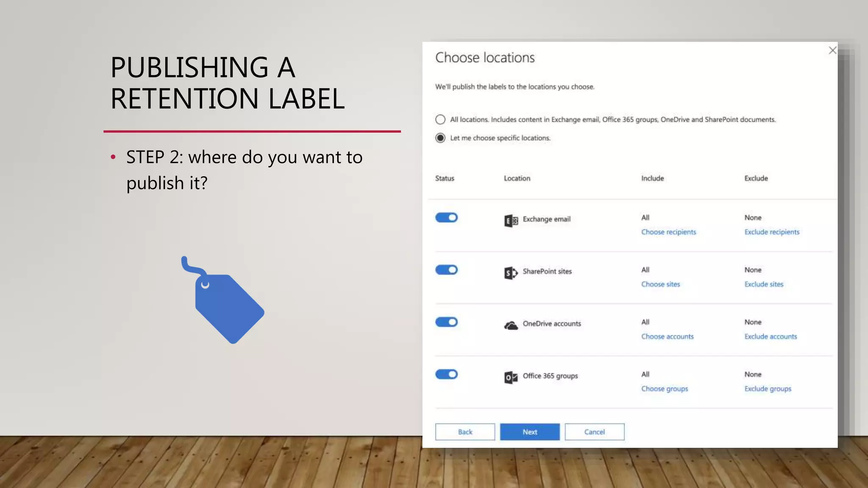Open the Choose groups link
Screen dimensions: 868x488
coord(665,389)
